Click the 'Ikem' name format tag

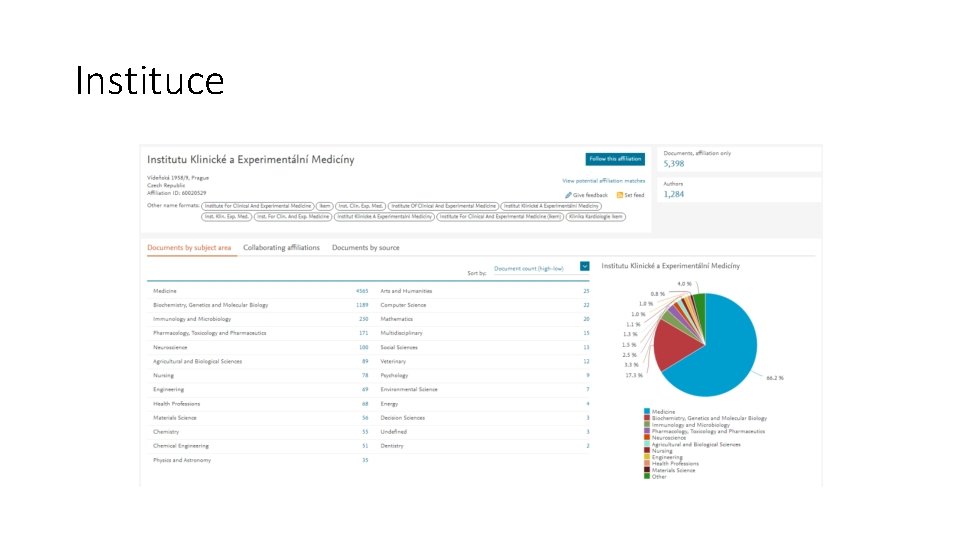(x=324, y=206)
